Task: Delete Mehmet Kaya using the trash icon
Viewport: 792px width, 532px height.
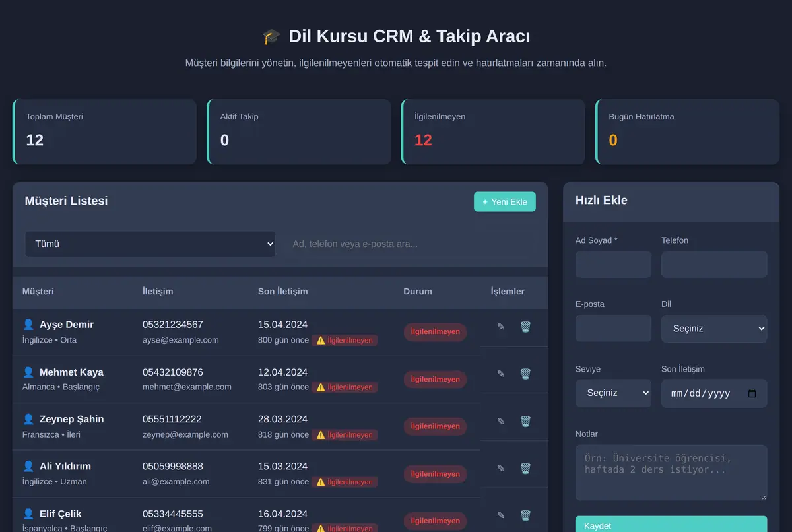Action: tap(525, 374)
